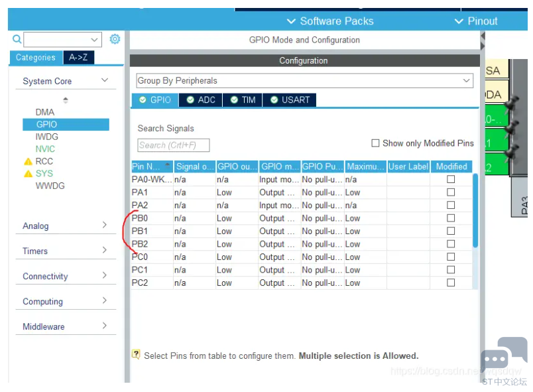533x392 pixels.
Task: Open the Pinout menu
Action: coord(476,21)
